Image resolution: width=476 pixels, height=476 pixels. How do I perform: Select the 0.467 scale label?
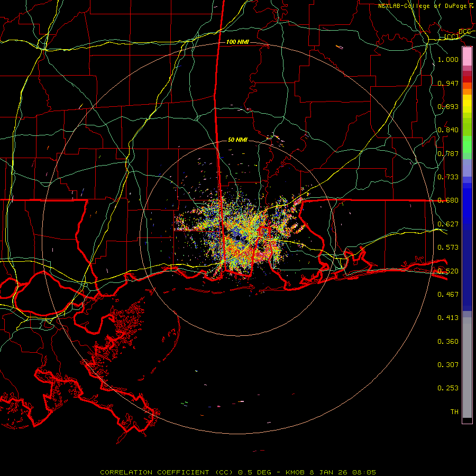pyautogui.click(x=448, y=295)
